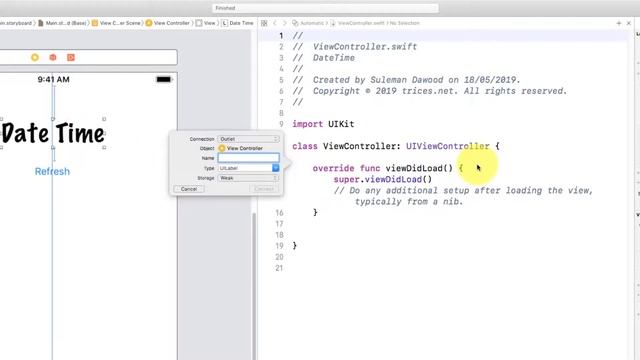The image size is (640, 360).
Task: Click the Connect button in popup
Action: coord(264,189)
